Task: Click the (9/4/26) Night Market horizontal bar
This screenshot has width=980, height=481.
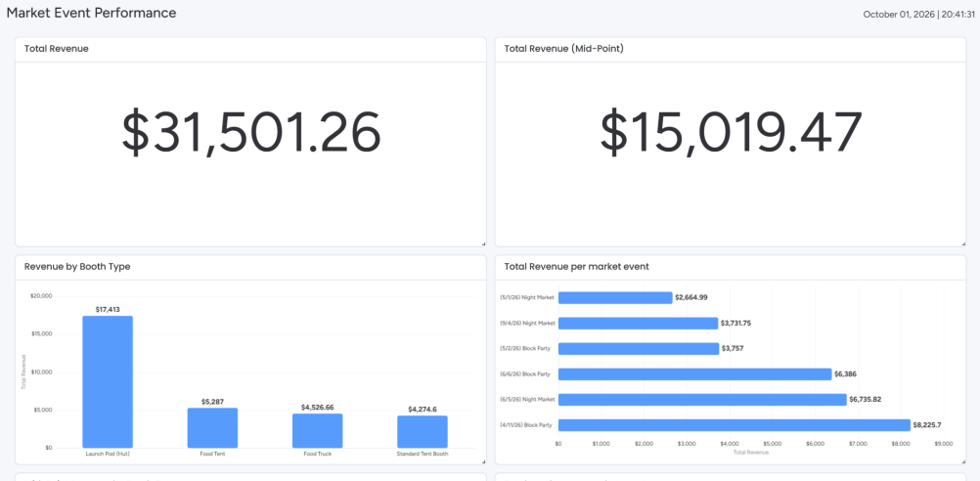Action: point(638,324)
